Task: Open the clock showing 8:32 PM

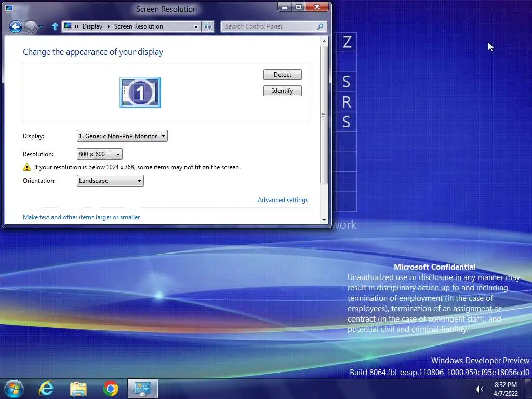Action: tap(506, 389)
